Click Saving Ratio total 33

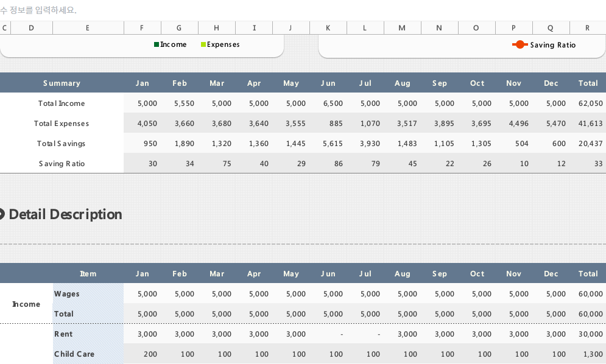click(598, 164)
